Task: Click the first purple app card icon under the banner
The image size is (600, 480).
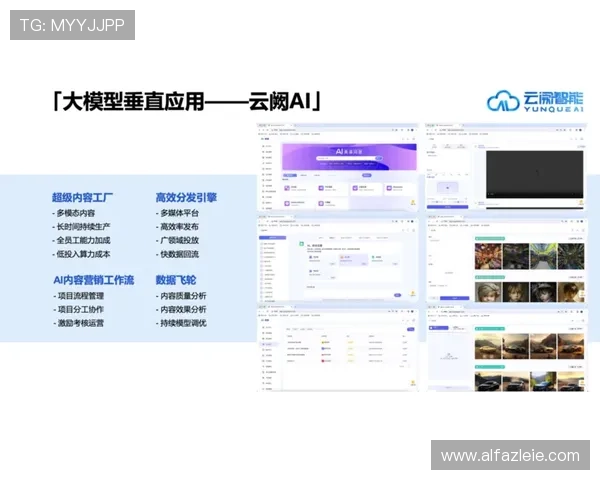Action: pos(287,188)
